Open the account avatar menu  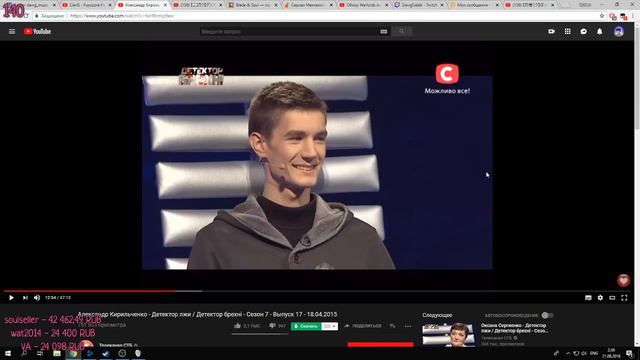click(x=619, y=31)
